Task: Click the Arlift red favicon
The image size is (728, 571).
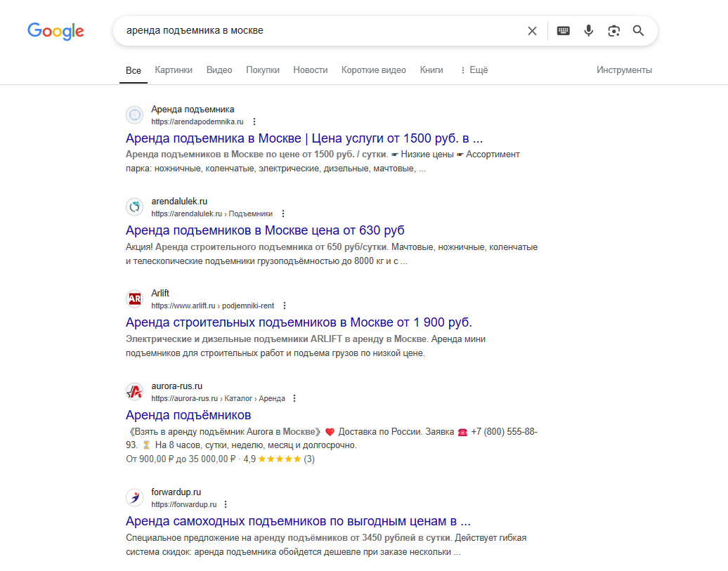Action: 135,298
